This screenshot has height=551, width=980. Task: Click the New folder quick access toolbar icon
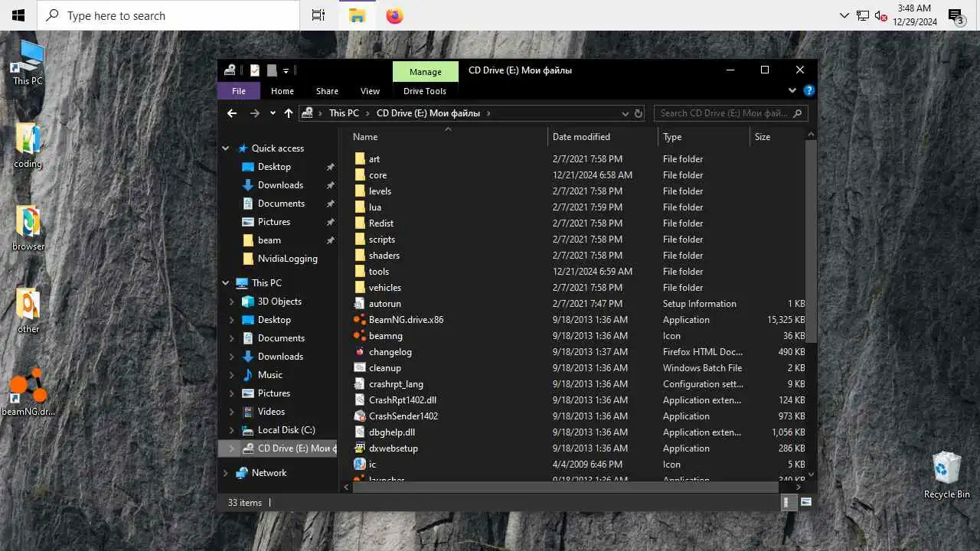[x=271, y=70]
